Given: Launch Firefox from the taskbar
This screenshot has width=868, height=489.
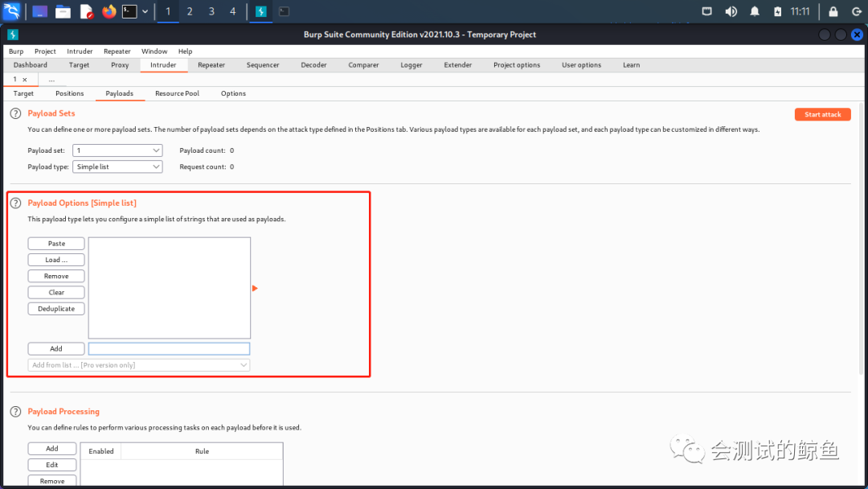Looking at the screenshot, I should pyautogui.click(x=109, y=11).
